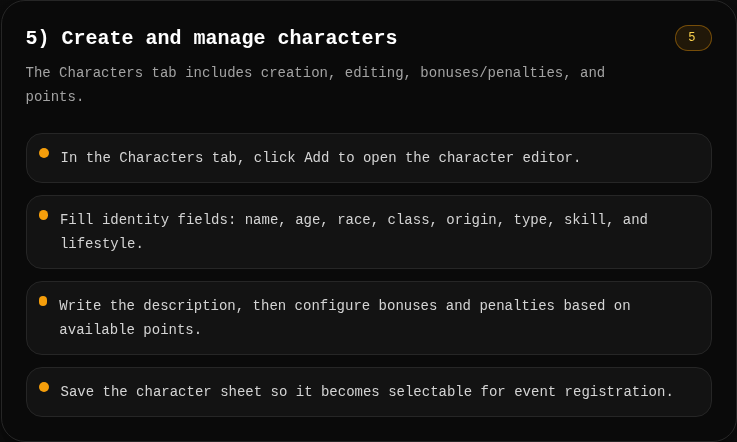The image size is (737, 442).
Task: Click the step number 5 badge
Action: 693,38
